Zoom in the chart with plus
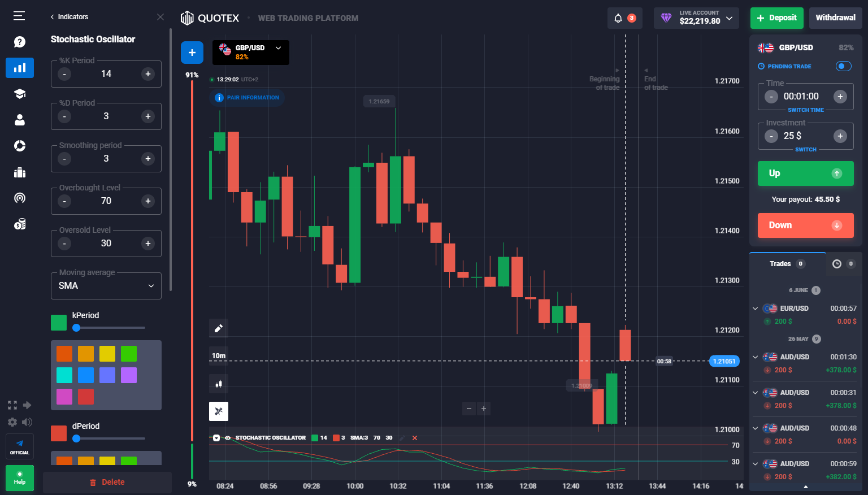This screenshot has width=868, height=495. tap(484, 409)
